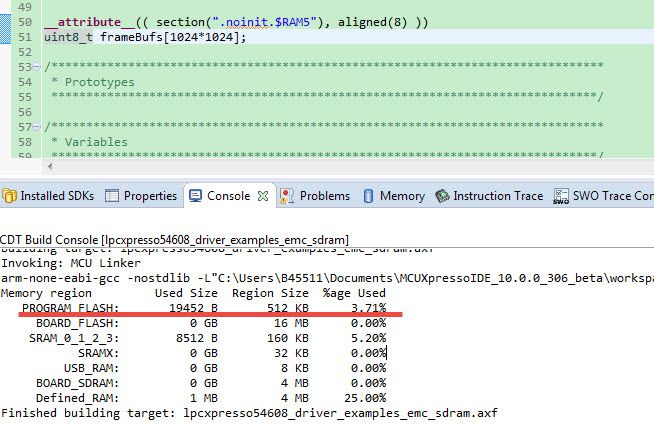Click the SRAMX row label
Image resolution: width=654 pixels, height=428 pixels.
(98, 353)
